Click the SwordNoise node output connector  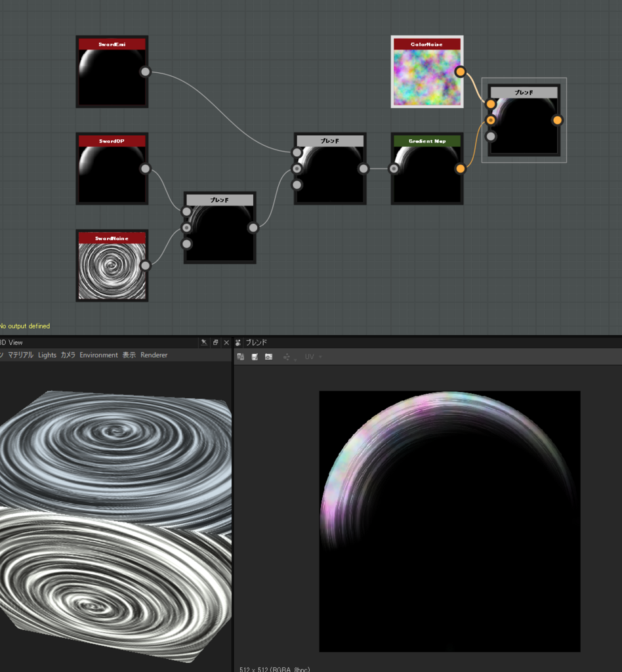coord(146,266)
